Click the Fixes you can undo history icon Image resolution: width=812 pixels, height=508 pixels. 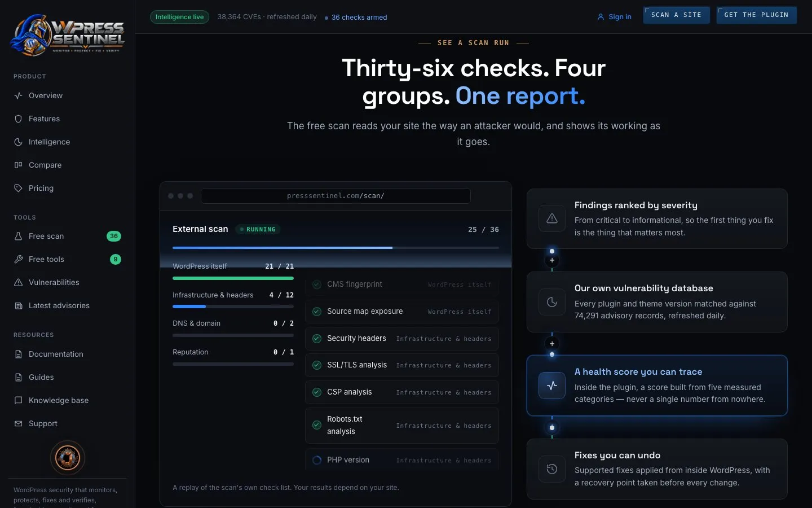(552, 469)
